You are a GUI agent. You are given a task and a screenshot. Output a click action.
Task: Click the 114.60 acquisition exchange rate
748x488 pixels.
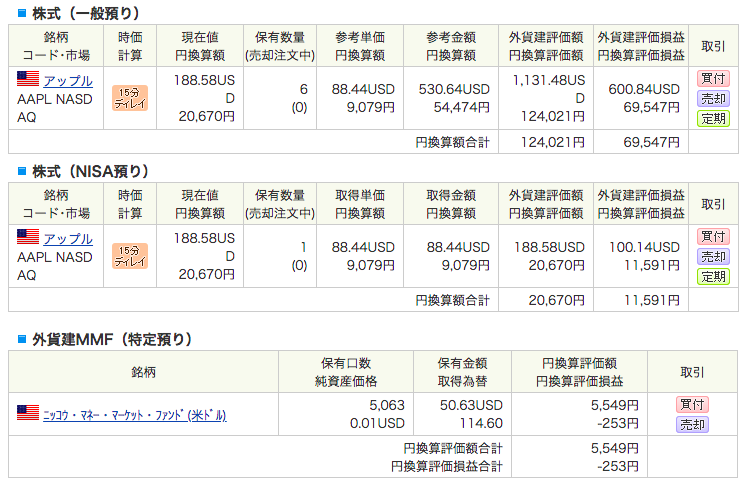click(481, 423)
